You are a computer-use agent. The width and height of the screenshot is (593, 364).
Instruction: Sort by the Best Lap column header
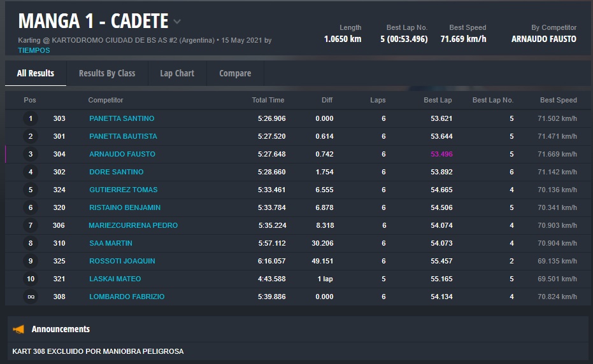click(438, 100)
